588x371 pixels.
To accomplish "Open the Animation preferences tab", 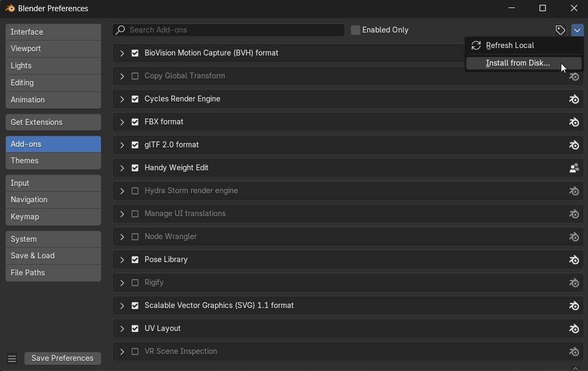I will tap(53, 100).
